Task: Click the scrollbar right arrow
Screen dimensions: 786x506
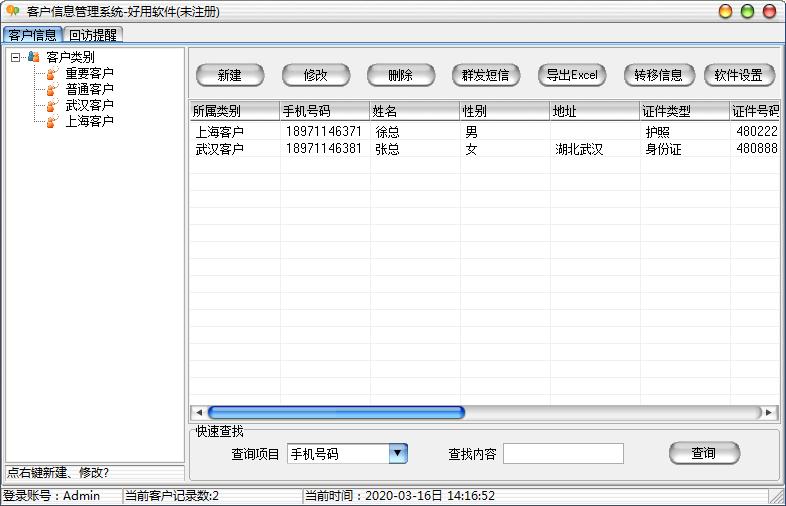Action: pyautogui.click(x=769, y=413)
